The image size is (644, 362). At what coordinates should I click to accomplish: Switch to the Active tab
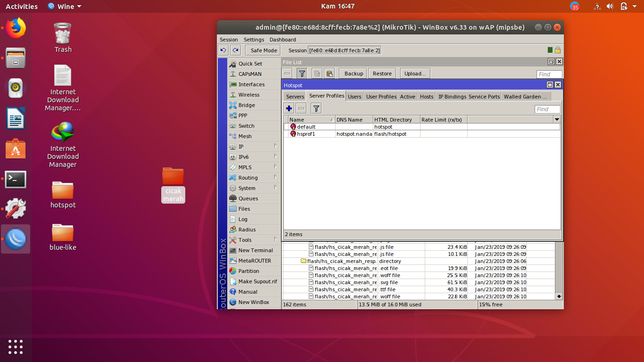(x=407, y=96)
